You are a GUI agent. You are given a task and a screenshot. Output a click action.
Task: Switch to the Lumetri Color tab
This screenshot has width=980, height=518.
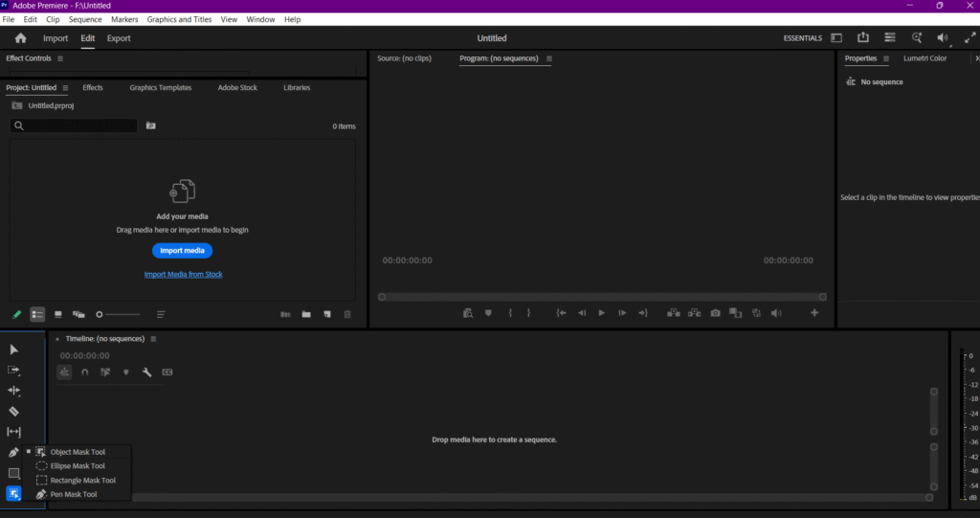[925, 58]
